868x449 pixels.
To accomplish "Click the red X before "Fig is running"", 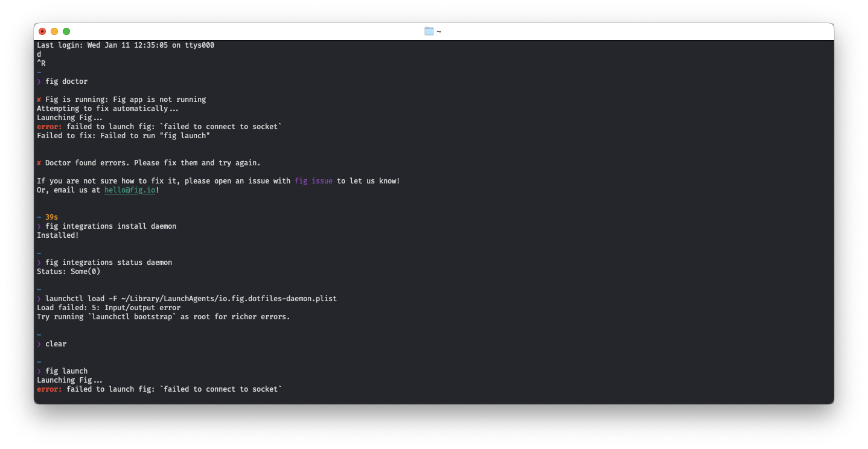I will coord(39,100).
